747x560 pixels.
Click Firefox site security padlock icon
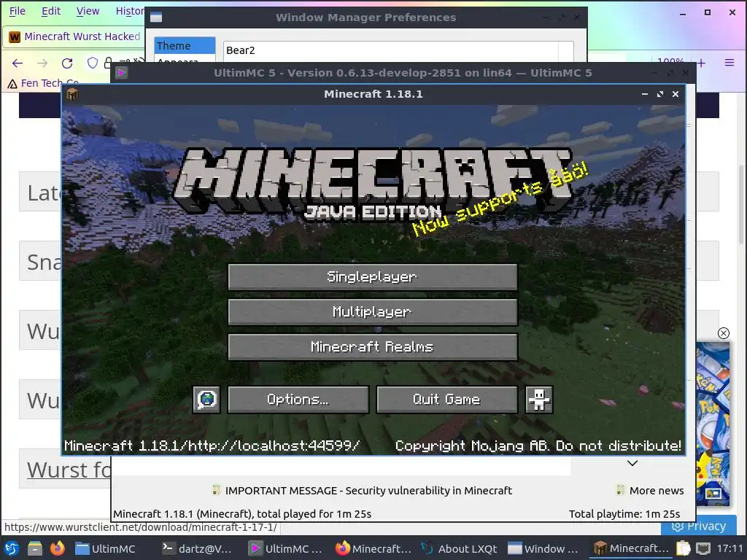(108, 63)
